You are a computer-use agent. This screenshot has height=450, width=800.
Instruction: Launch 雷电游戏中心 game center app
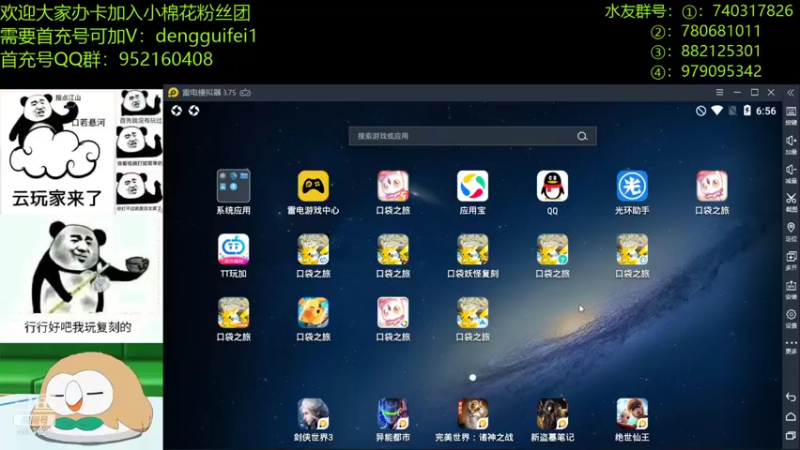point(313,186)
